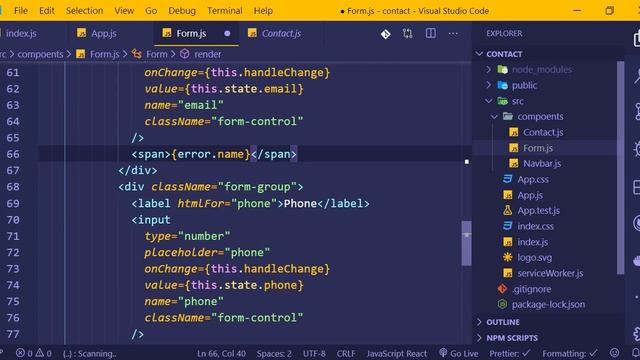Expand the NPM SCRIPTS section
The width and height of the screenshot is (640, 360).
[512, 338]
